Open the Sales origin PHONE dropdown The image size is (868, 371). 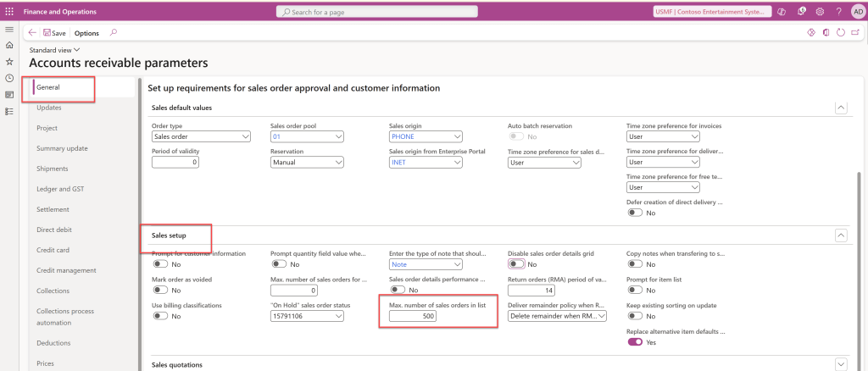point(426,136)
